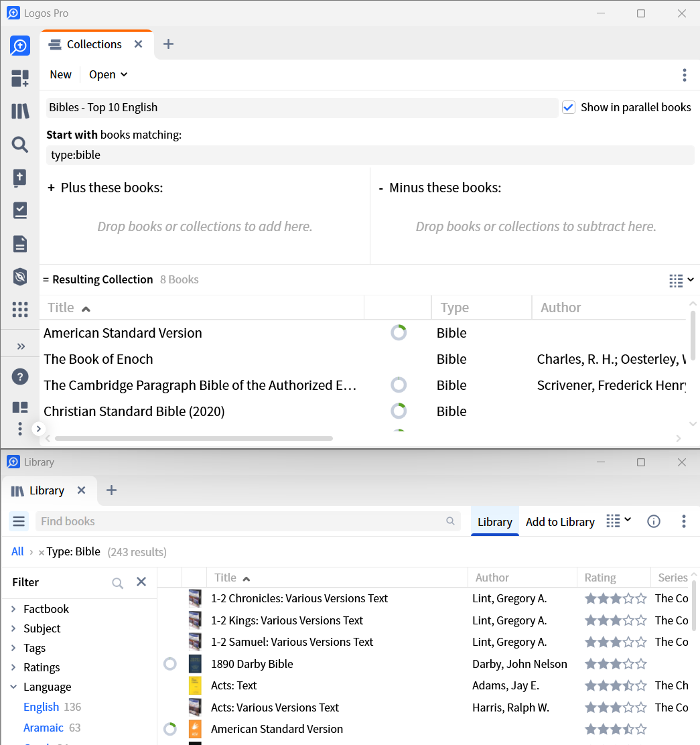Open the Search panel from the sidebar

tap(19, 144)
